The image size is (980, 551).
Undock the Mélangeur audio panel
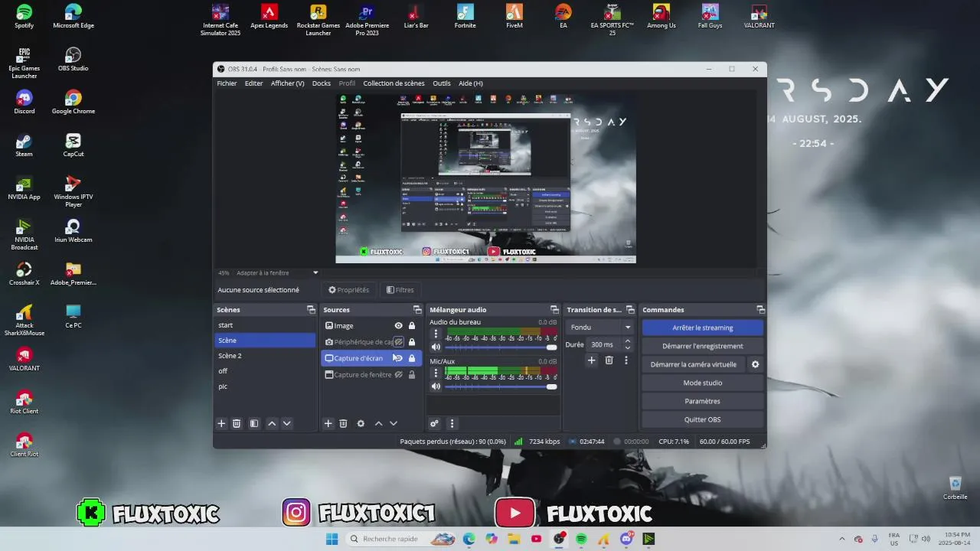pyautogui.click(x=554, y=310)
